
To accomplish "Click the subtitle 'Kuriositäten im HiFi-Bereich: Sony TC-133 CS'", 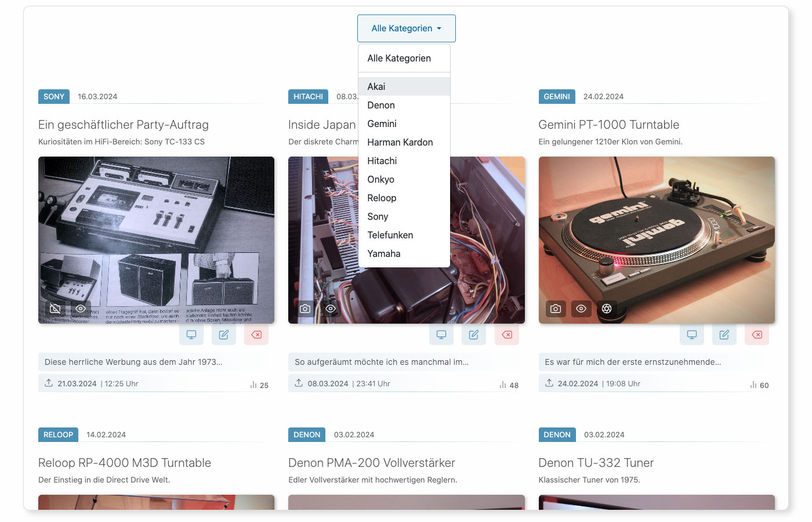I will [x=121, y=142].
